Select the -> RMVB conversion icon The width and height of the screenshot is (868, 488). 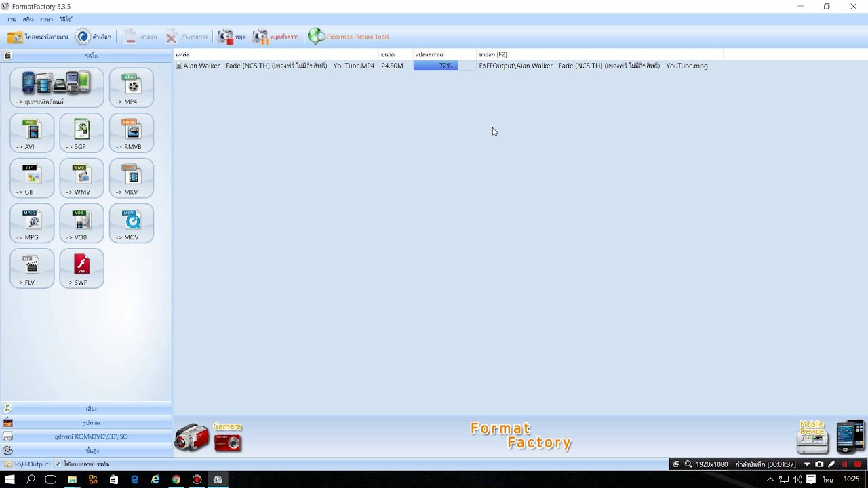132,133
